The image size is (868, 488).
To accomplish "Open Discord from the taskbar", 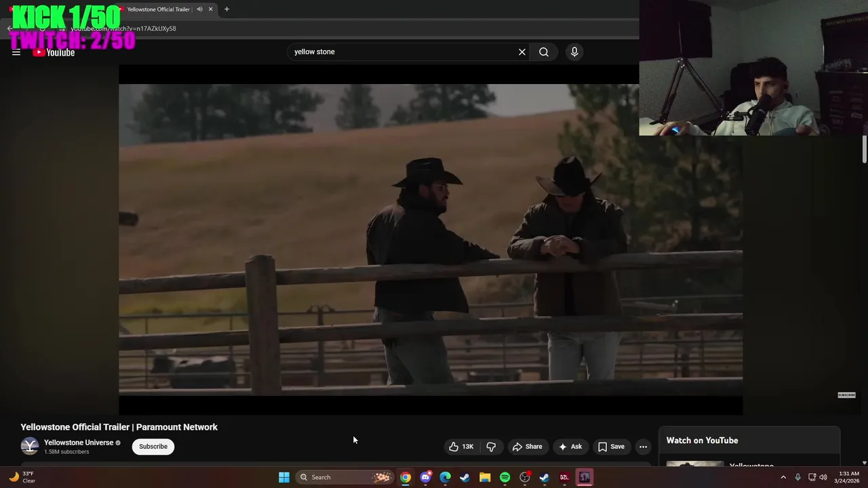I will pos(425,477).
